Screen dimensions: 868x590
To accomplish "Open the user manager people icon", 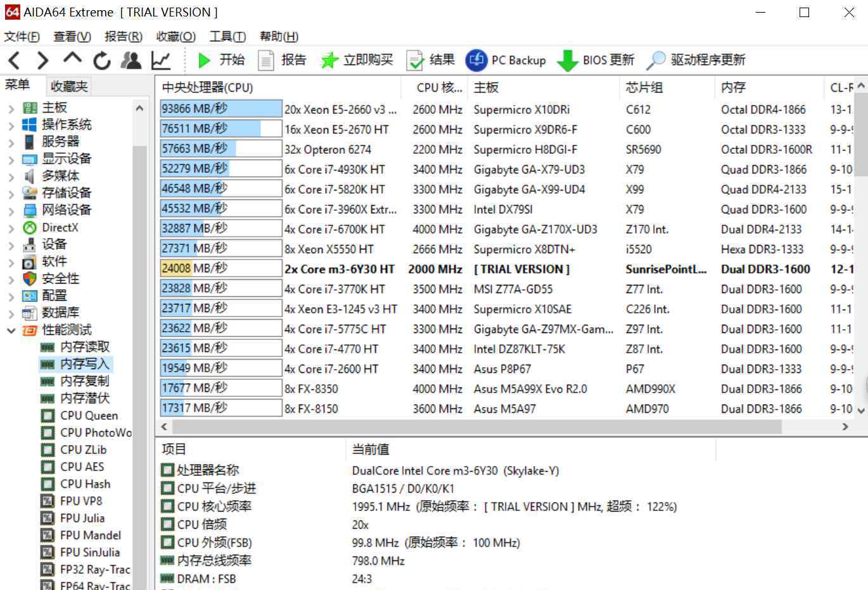I will [131, 60].
